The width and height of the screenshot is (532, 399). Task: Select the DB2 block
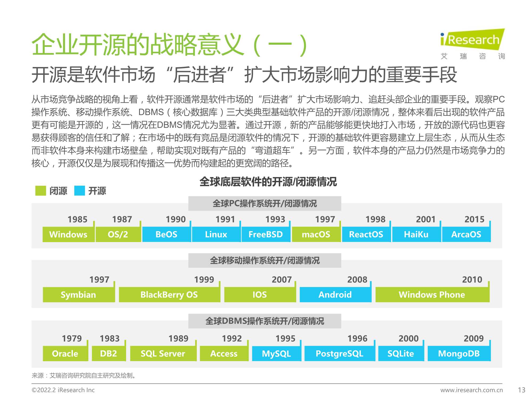coord(109,354)
